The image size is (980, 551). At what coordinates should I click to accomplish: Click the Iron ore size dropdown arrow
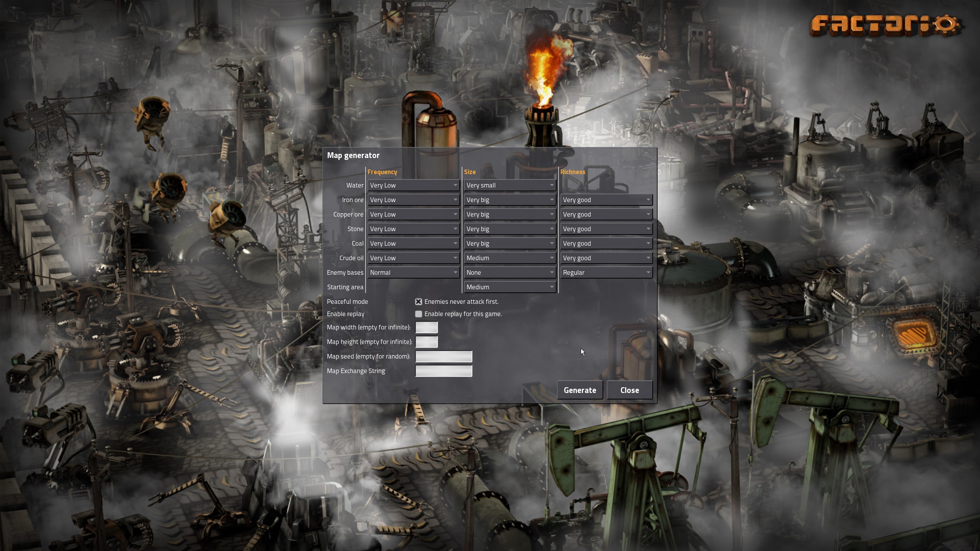[x=552, y=200]
